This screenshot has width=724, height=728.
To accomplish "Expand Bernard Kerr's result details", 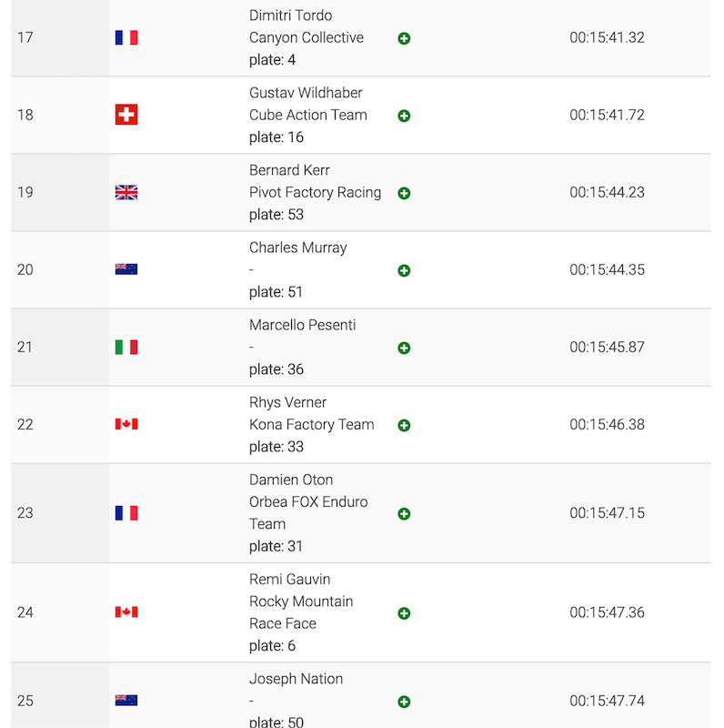I will tap(404, 193).
